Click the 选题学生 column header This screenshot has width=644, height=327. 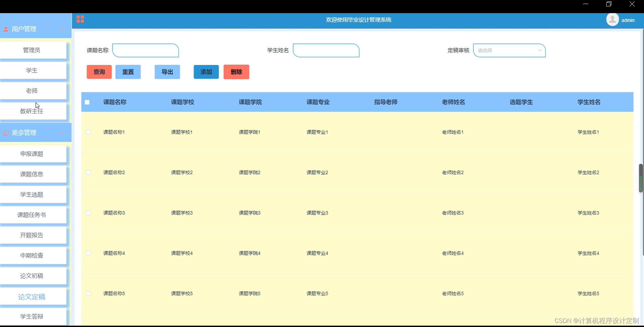click(521, 102)
